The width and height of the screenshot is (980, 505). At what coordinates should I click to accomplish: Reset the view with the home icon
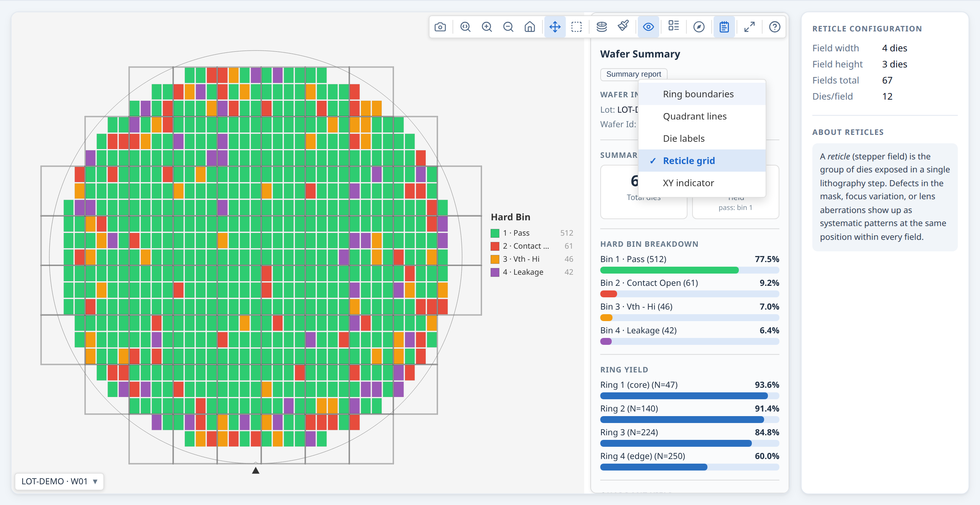click(530, 27)
